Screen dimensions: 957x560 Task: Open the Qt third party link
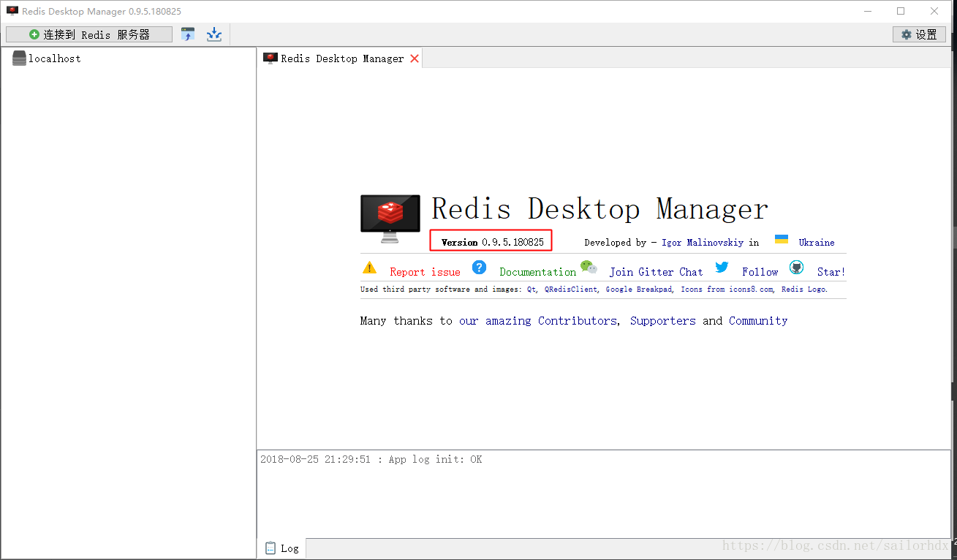[532, 290]
